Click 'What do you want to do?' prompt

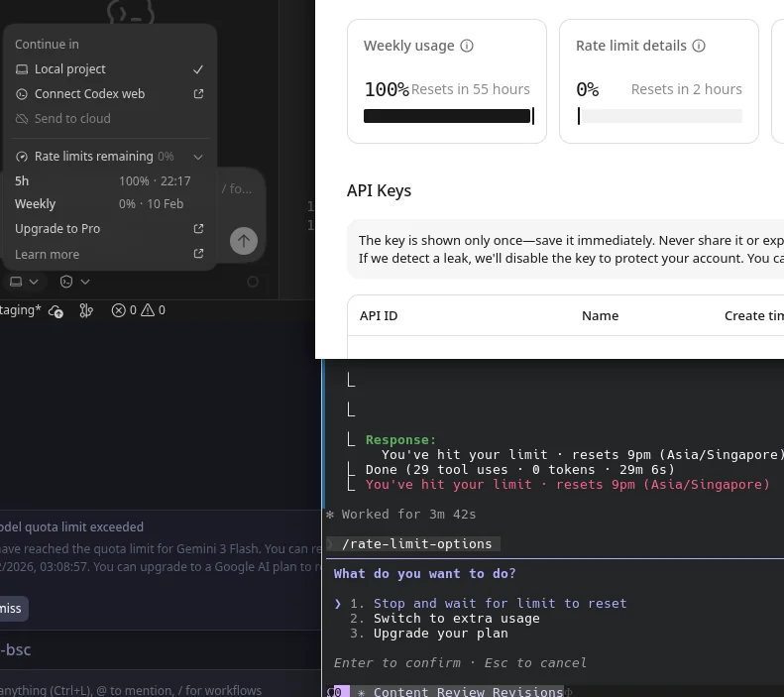click(x=424, y=573)
